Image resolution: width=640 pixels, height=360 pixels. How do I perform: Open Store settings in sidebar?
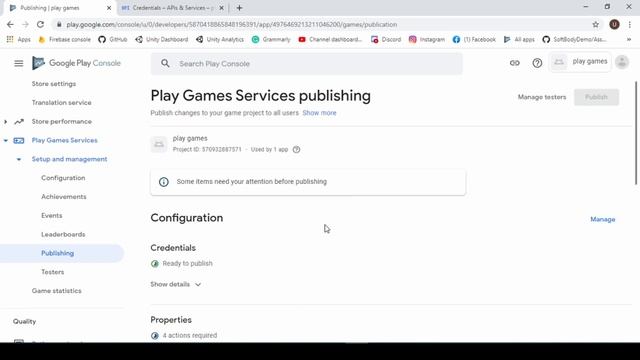(x=54, y=84)
